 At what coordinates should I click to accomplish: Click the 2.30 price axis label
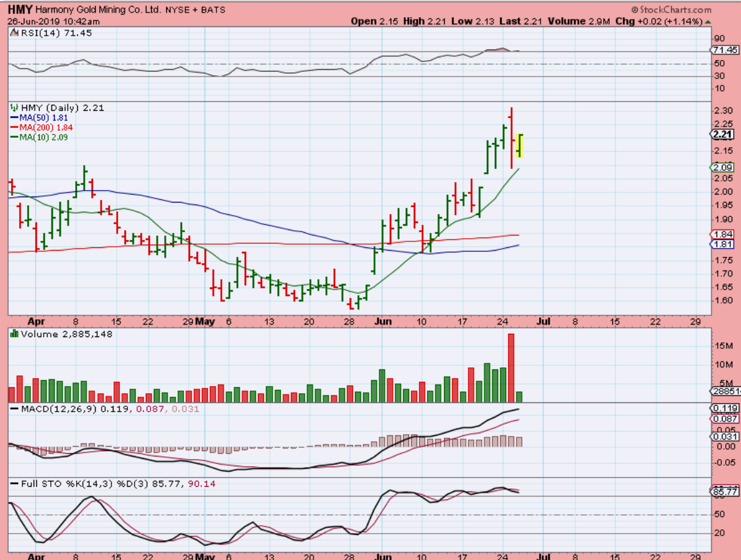point(723,111)
